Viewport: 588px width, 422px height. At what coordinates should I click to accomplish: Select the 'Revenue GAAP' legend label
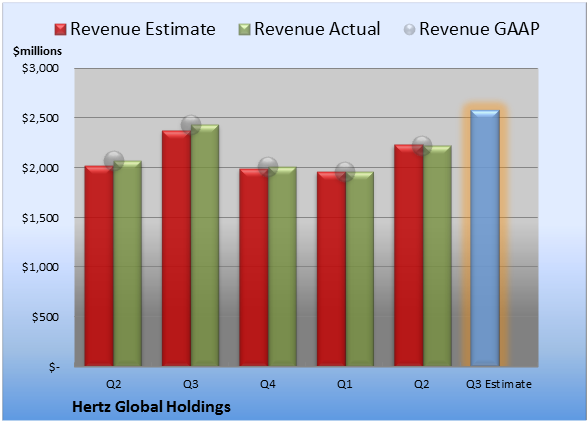click(x=480, y=29)
